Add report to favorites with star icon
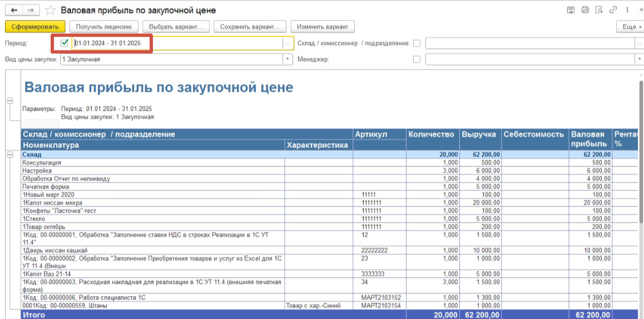 coord(51,11)
